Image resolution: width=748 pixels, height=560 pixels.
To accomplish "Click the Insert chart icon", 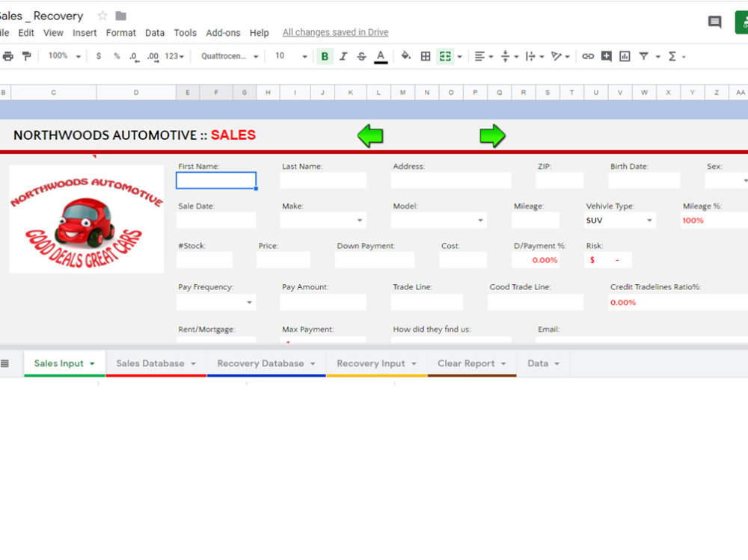I will [x=625, y=56].
